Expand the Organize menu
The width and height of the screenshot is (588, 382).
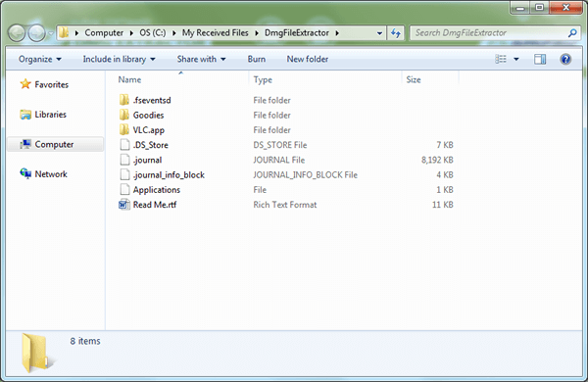pyautogui.click(x=40, y=59)
